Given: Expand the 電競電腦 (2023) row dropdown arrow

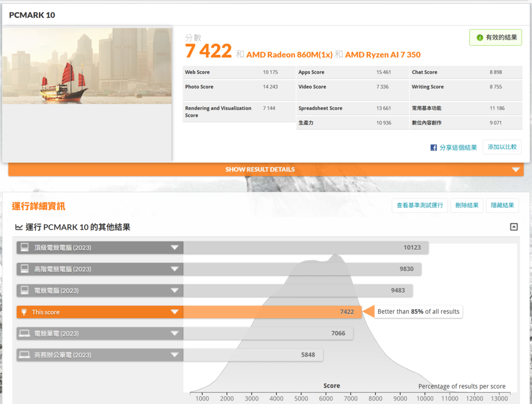Looking at the screenshot, I should click(175, 290).
